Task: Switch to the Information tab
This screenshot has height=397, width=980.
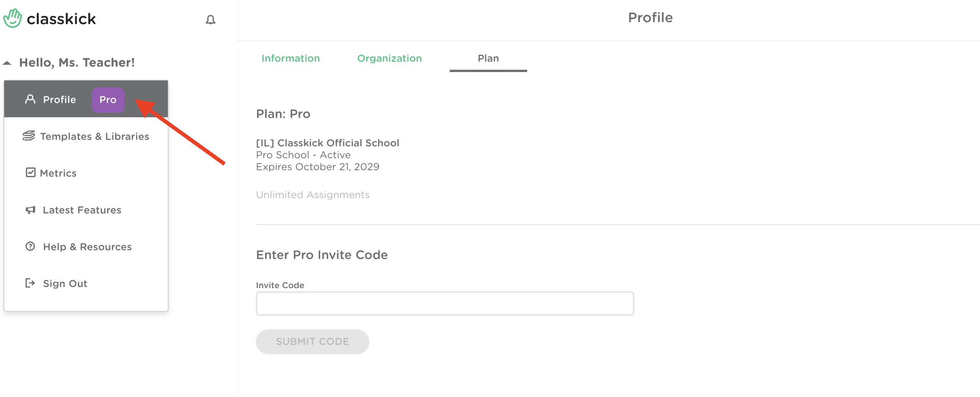Action: pyautogui.click(x=291, y=58)
